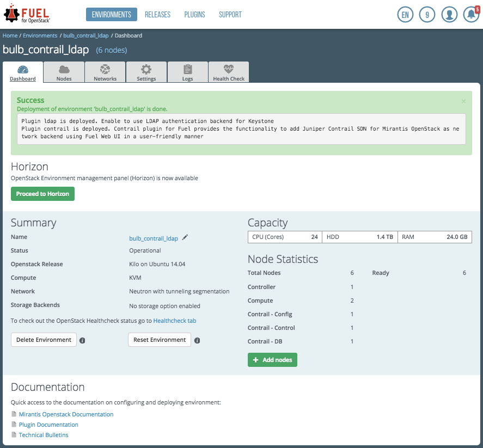Click the Health Check heart icon
The height and width of the screenshot is (448, 483).
(229, 69)
